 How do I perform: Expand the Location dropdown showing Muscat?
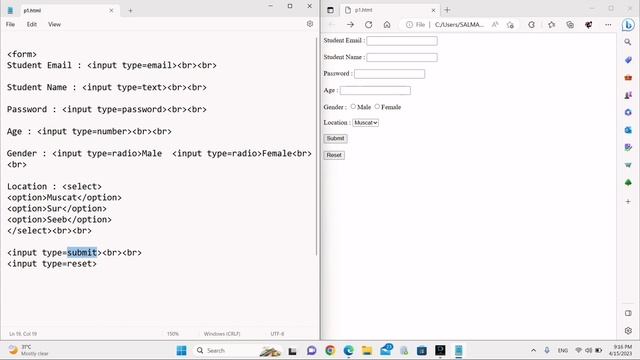[x=365, y=122]
